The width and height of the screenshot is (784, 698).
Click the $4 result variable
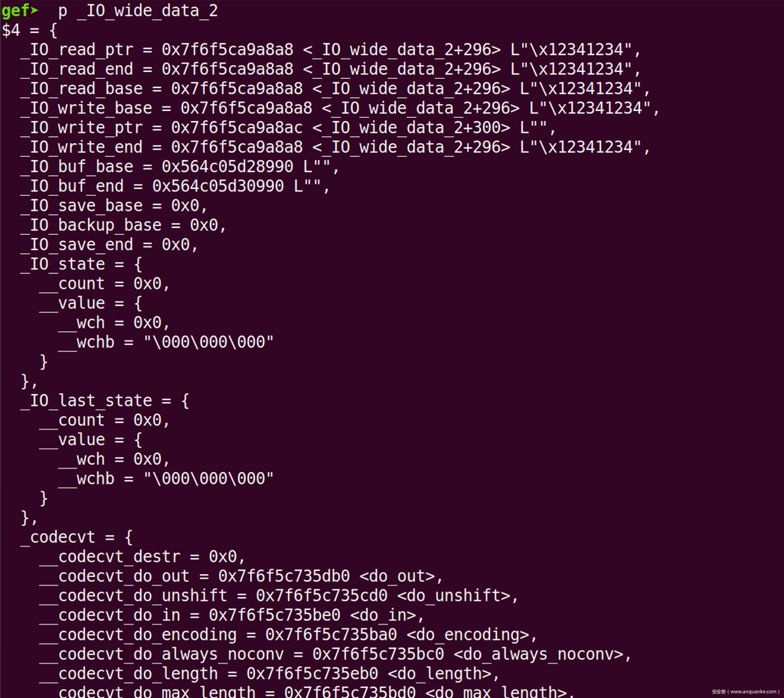(x=11, y=31)
